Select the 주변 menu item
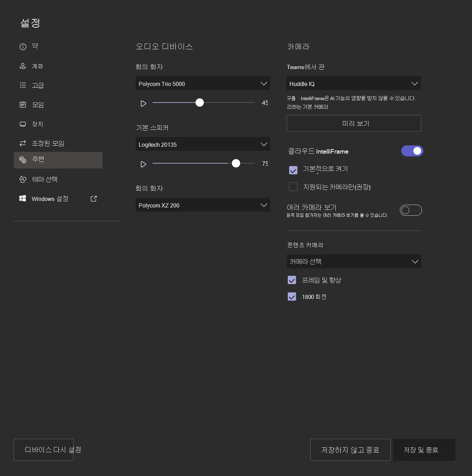This screenshot has width=472, height=476. click(58, 160)
